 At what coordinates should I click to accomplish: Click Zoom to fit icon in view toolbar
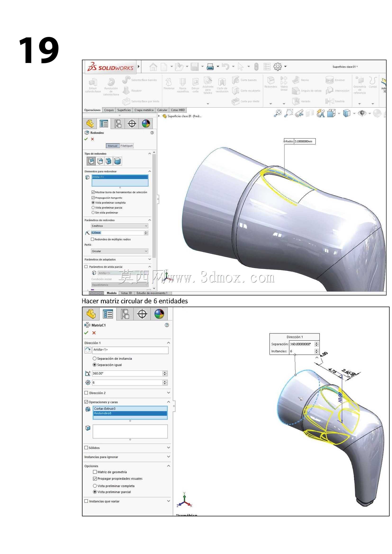click(278, 113)
